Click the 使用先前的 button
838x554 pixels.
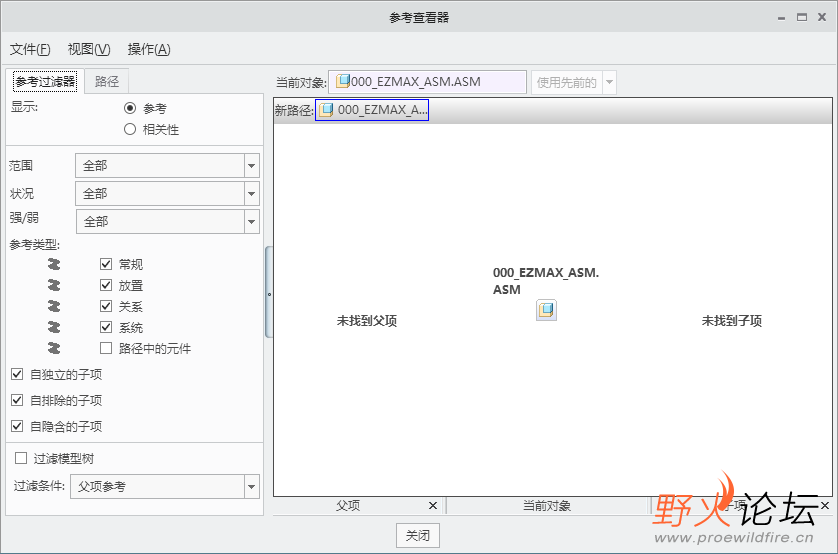(567, 82)
